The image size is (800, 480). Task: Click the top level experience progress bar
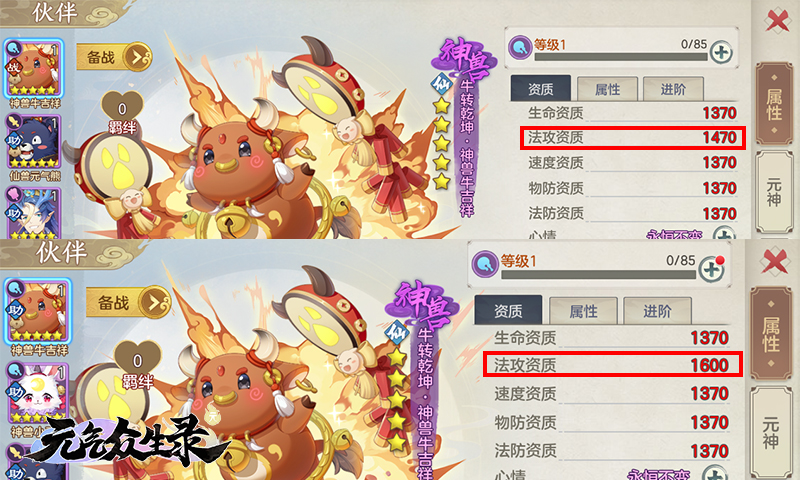click(620, 57)
